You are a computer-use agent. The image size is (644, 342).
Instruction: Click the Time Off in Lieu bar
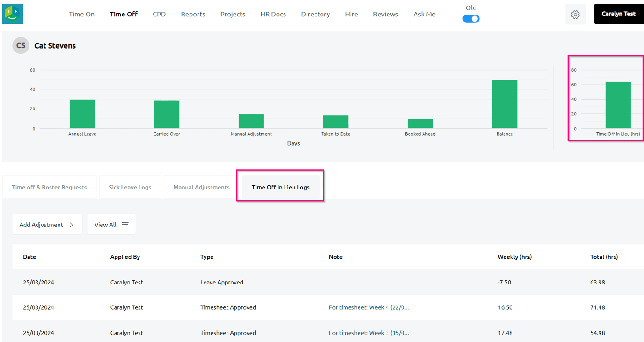pos(618,105)
